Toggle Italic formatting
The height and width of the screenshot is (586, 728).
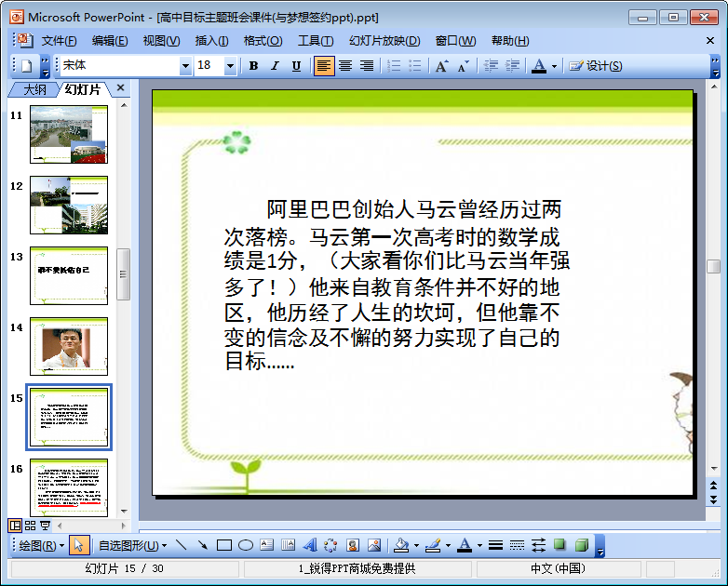point(275,66)
